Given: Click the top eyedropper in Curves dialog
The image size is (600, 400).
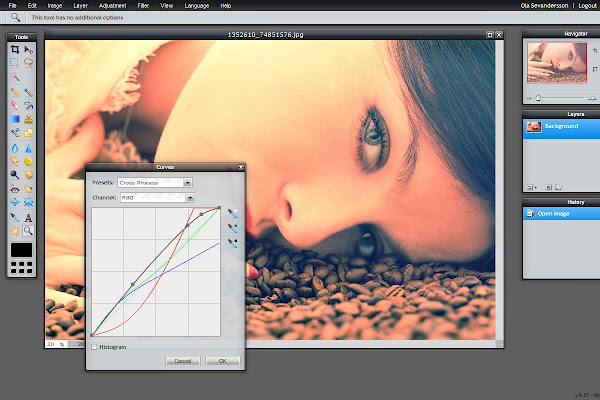Looking at the screenshot, I should 232,213.
